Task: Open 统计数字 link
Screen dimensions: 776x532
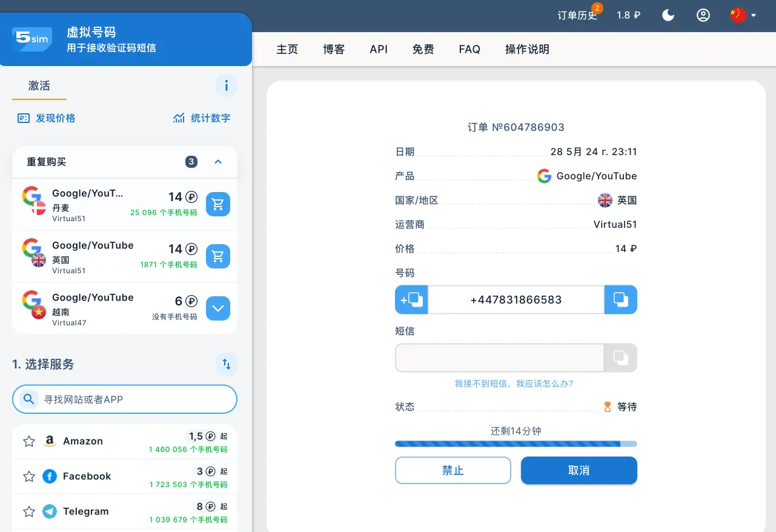Action: pos(202,118)
